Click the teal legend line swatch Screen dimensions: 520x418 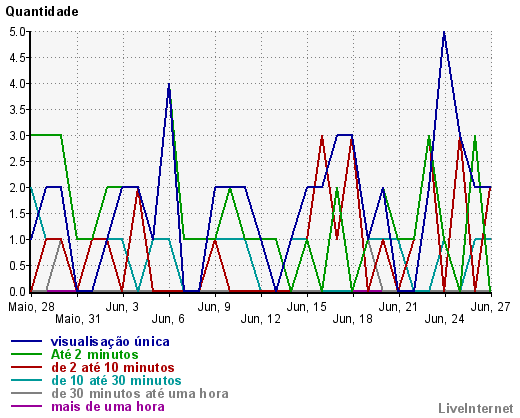26,380
